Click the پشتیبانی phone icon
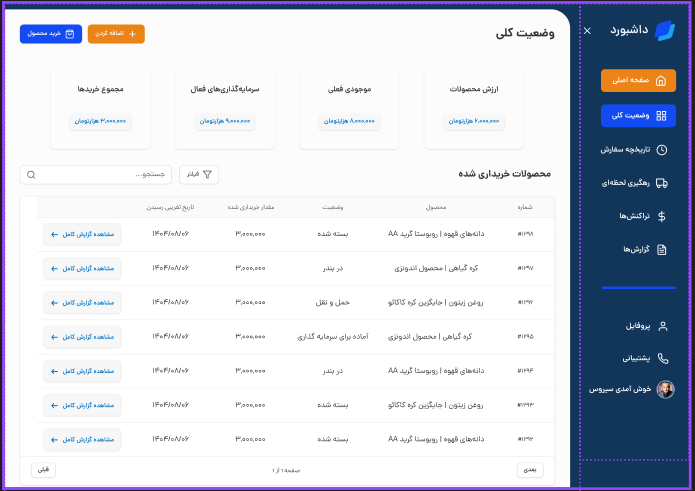Screen dimensions: 695x491 [662, 358]
